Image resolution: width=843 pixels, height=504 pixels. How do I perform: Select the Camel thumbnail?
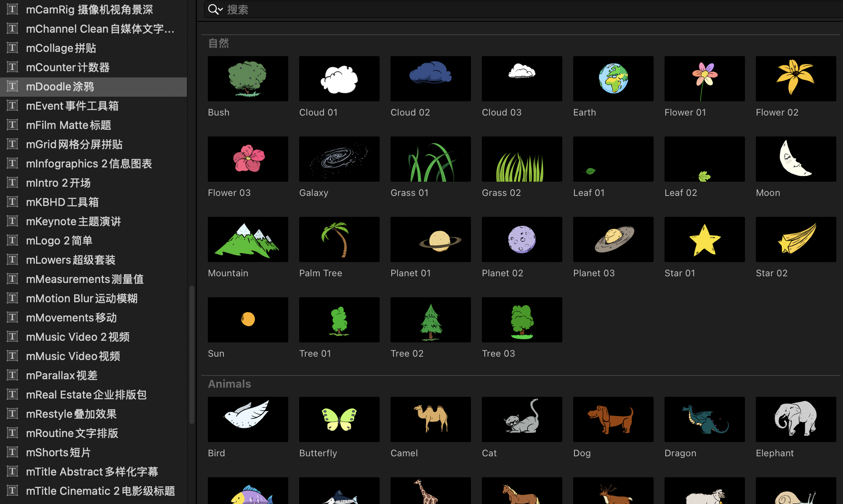431,419
